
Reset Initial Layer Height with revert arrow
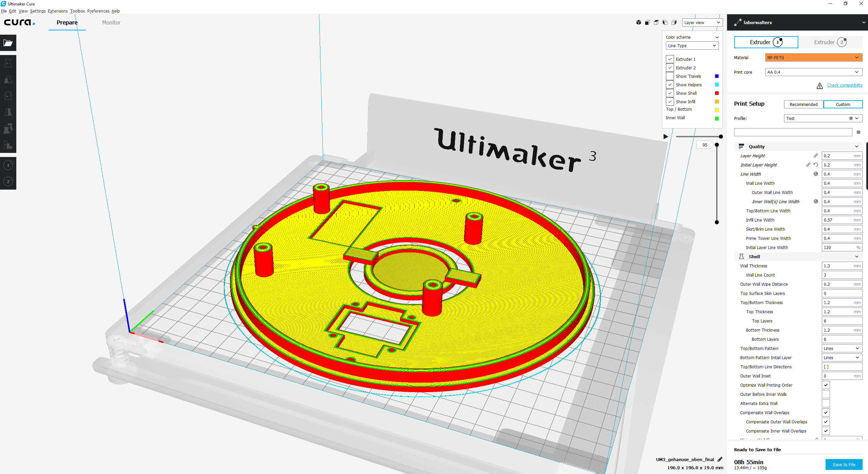816,165
